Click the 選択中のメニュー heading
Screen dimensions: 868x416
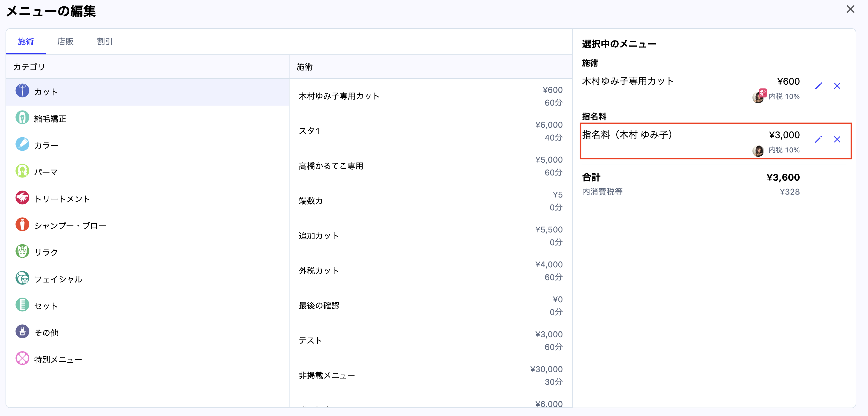pos(619,44)
